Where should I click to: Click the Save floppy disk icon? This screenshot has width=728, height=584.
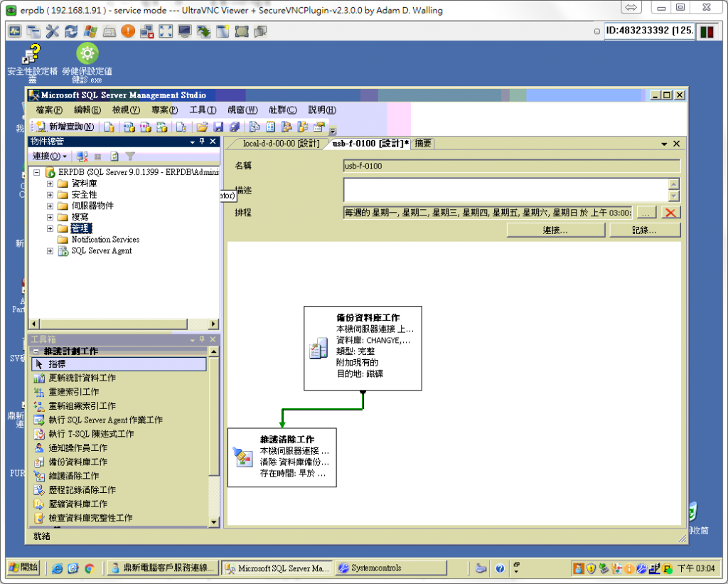pyautogui.click(x=218, y=127)
